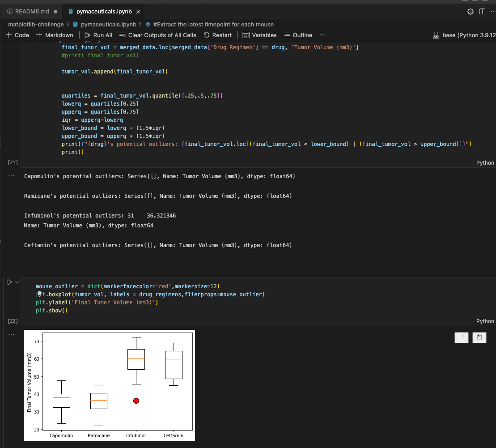Open more toolbar actions ellipsis

322,35
